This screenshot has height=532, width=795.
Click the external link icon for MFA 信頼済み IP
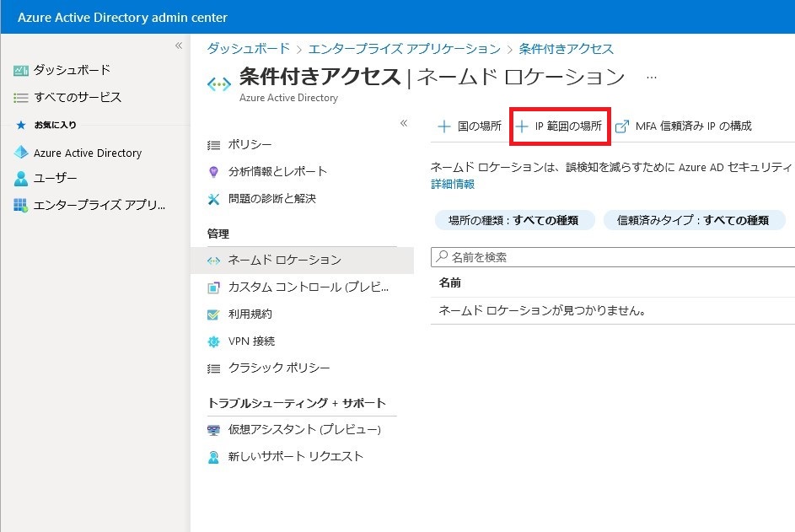(621, 126)
